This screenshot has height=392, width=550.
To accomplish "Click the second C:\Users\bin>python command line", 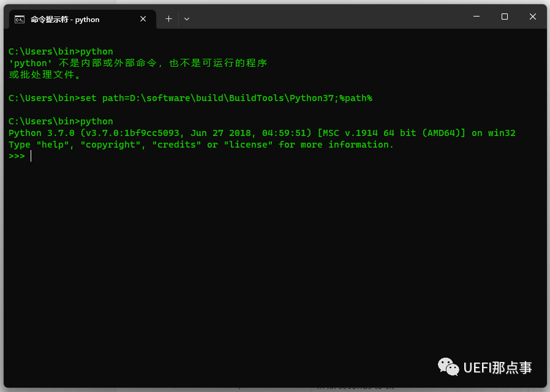I will point(61,121).
